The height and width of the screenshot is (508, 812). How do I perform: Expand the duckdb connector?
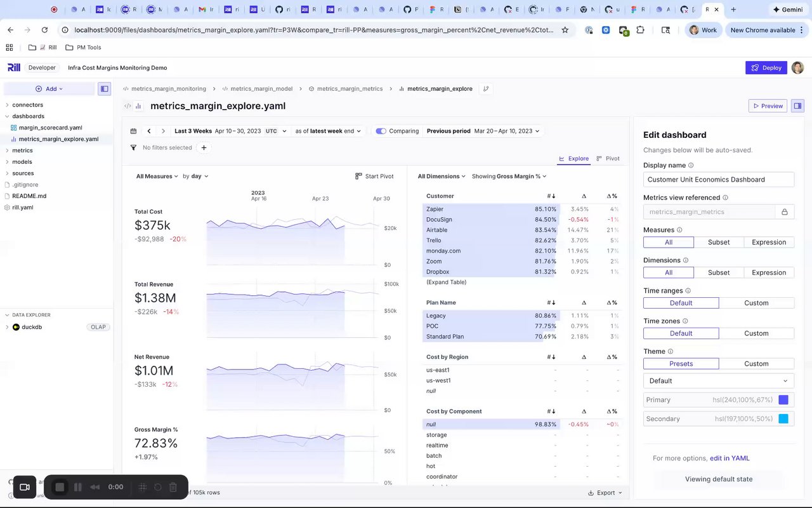(7, 327)
